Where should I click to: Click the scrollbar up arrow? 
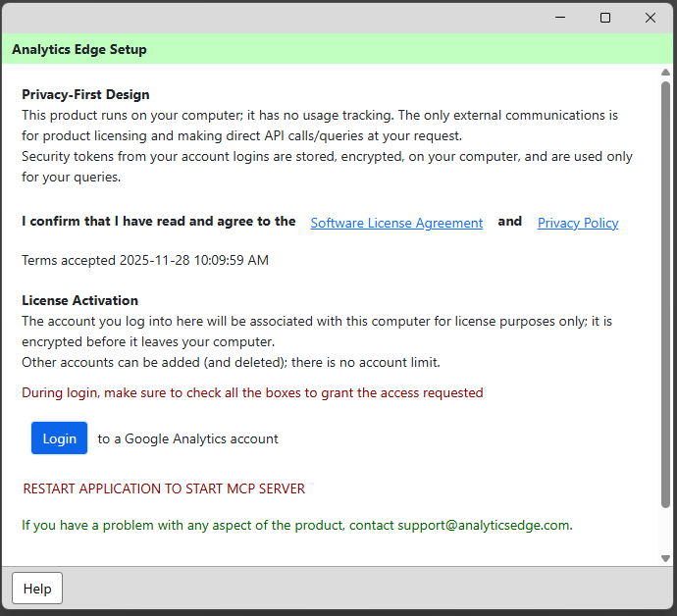[x=666, y=74]
